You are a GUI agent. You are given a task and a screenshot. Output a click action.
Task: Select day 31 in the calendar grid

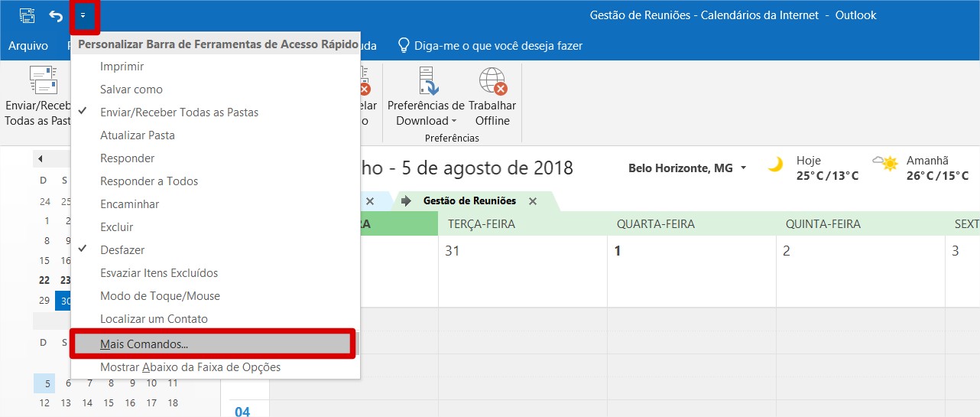coord(523,271)
